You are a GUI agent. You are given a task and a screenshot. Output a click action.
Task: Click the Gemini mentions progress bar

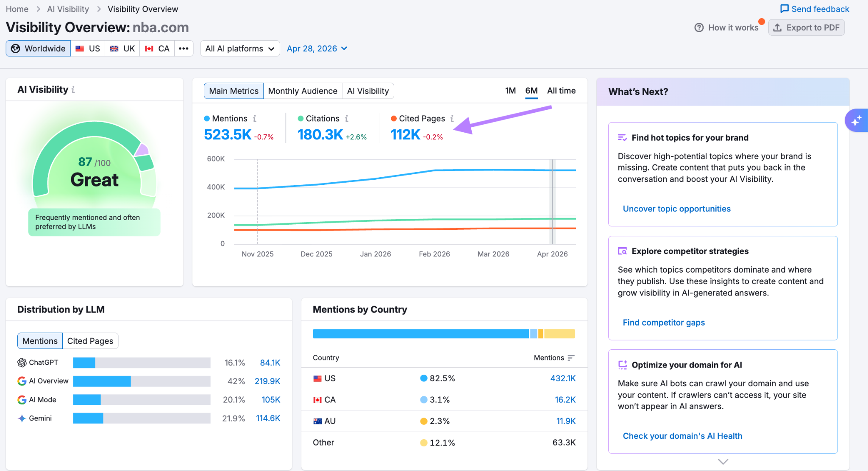coord(142,418)
